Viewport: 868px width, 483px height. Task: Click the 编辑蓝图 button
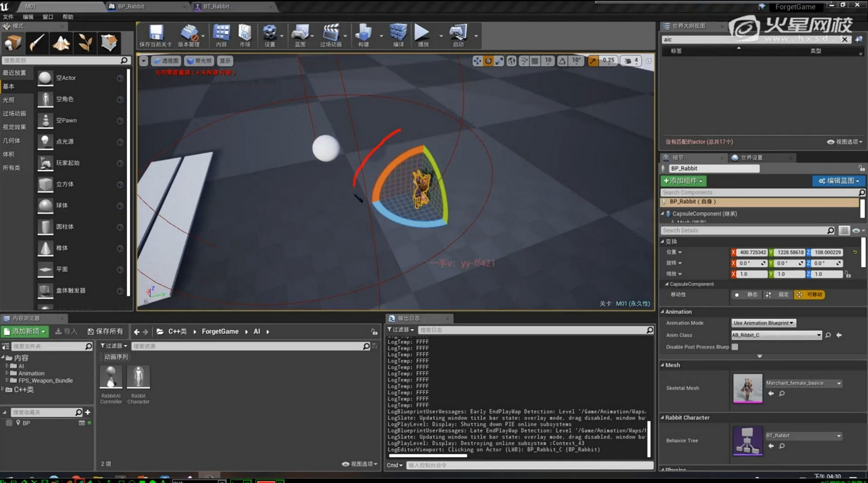pyautogui.click(x=838, y=181)
